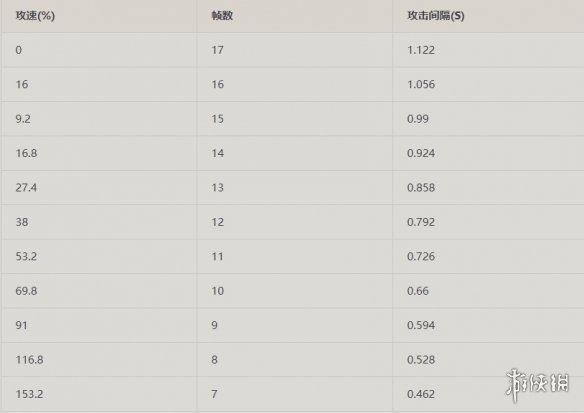Click the attack speed value 91
This screenshot has width=584, height=413.
[x=21, y=325]
